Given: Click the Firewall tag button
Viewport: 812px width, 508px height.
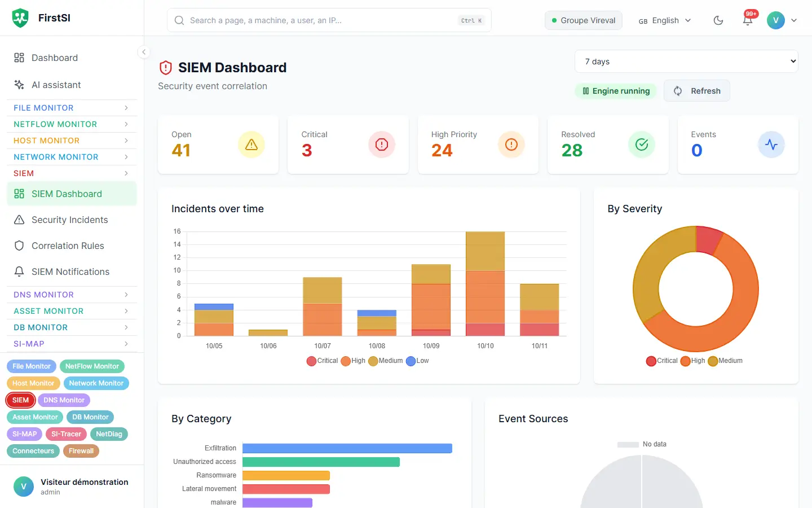Looking at the screenshot, I should [x=81, y=451].
